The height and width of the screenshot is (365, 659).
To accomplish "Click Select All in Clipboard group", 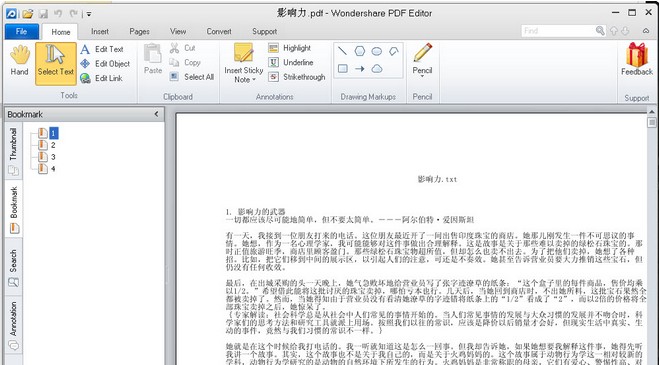I will point(192,77).
